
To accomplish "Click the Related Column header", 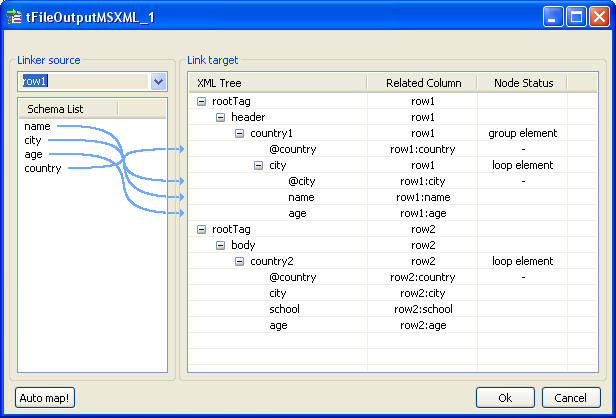I will [422, 83].
